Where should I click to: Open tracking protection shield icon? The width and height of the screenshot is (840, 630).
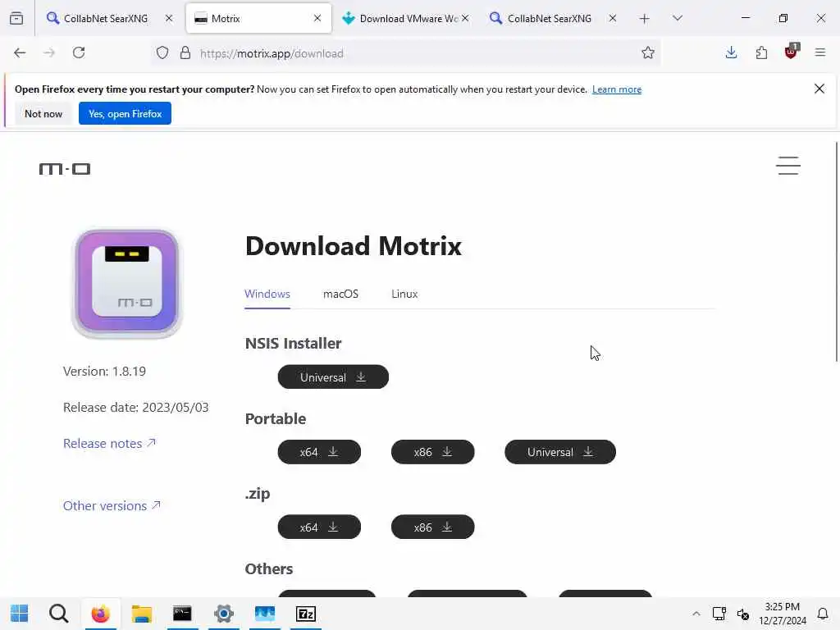[x=162, y=52]
